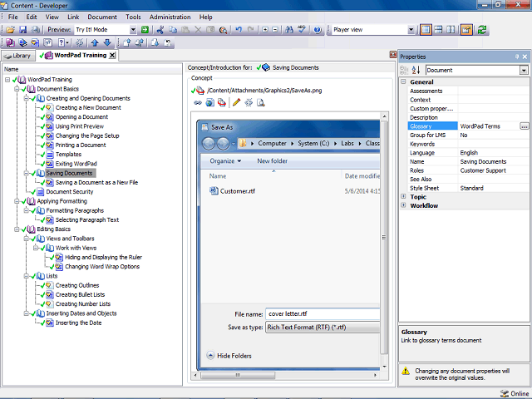The height and width of the screenshot is (399, 532).
Task: Click the Link Topic icon
Action: tap(35, 42)
